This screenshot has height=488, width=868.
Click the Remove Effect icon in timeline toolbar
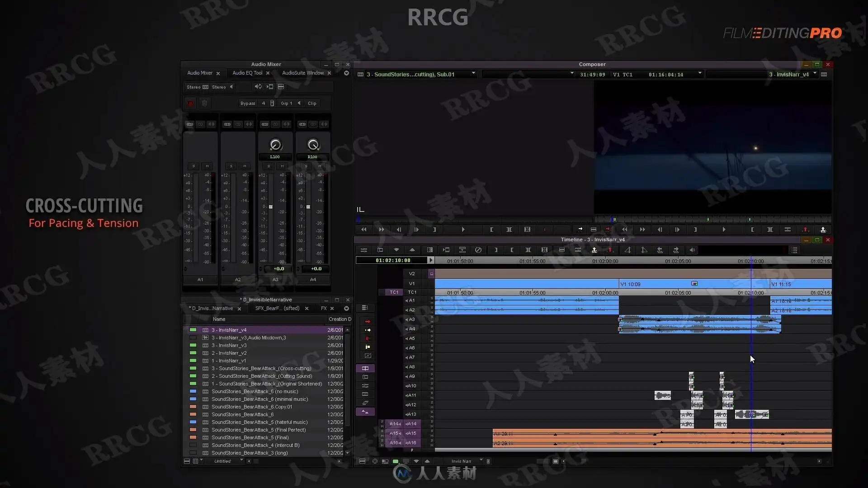pyautogui.click(x=478, y=250)
